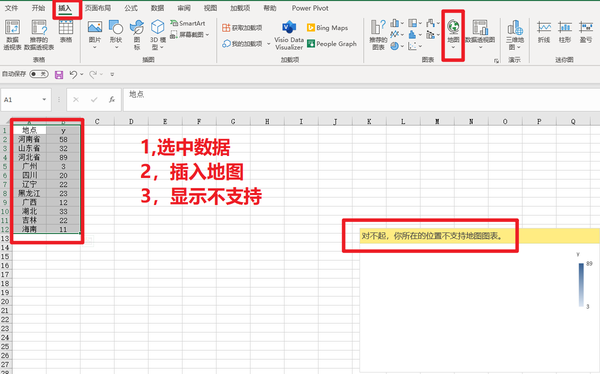
Task: Expand the PivotChart (数据透视图) dropdown arrow
Action: point(480,47)
